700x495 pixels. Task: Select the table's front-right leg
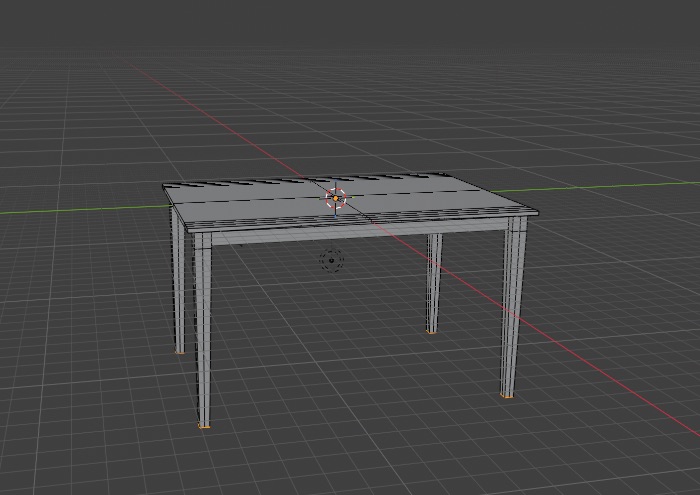click(513, 307)
